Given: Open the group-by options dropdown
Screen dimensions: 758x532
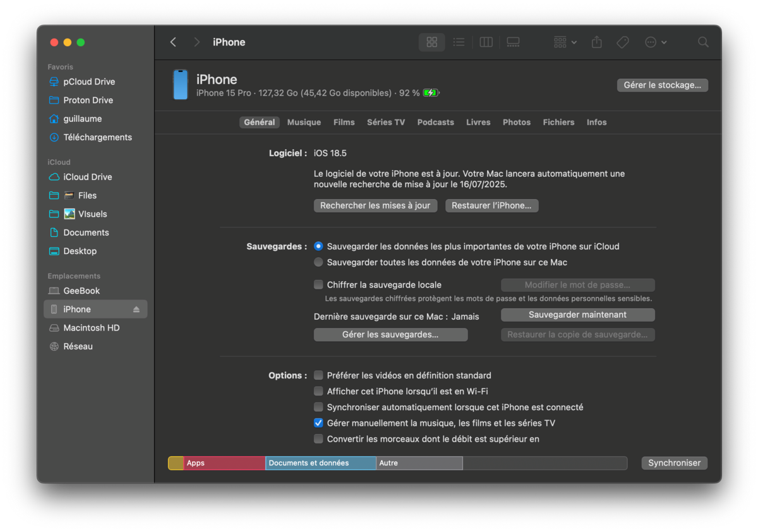Looking at the screenshot, I should click(x=565, y=42).
